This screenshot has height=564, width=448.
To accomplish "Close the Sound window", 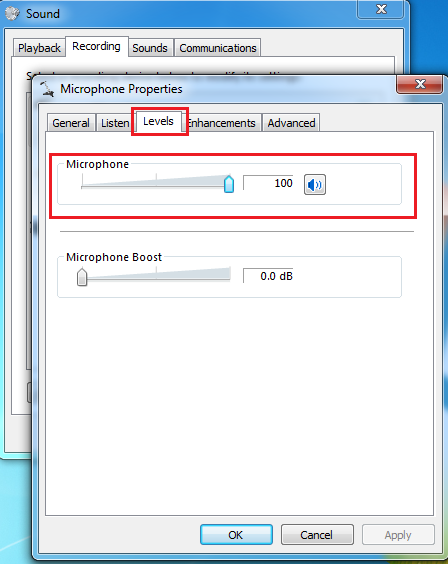I will [380, 9].
